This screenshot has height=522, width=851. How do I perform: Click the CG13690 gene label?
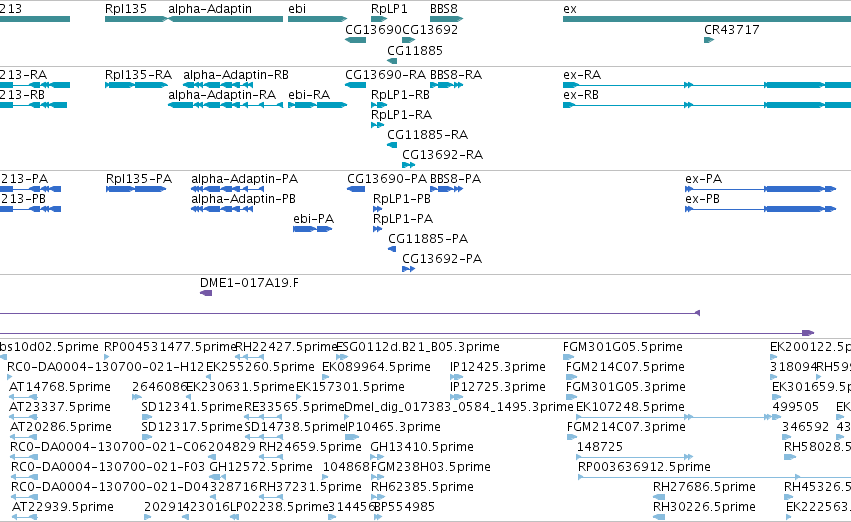[373, 30]
